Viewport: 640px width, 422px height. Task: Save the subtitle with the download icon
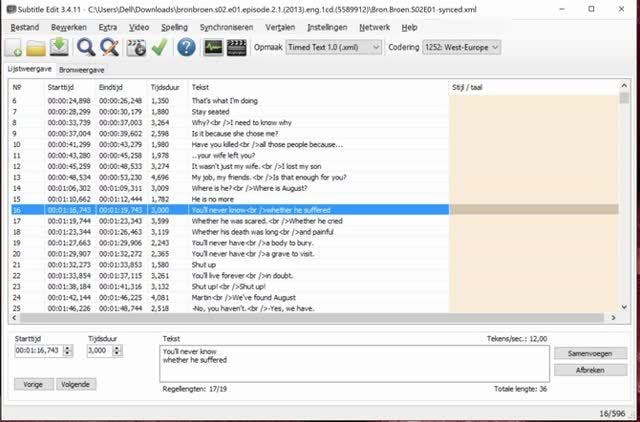click(x=59, y=47)
